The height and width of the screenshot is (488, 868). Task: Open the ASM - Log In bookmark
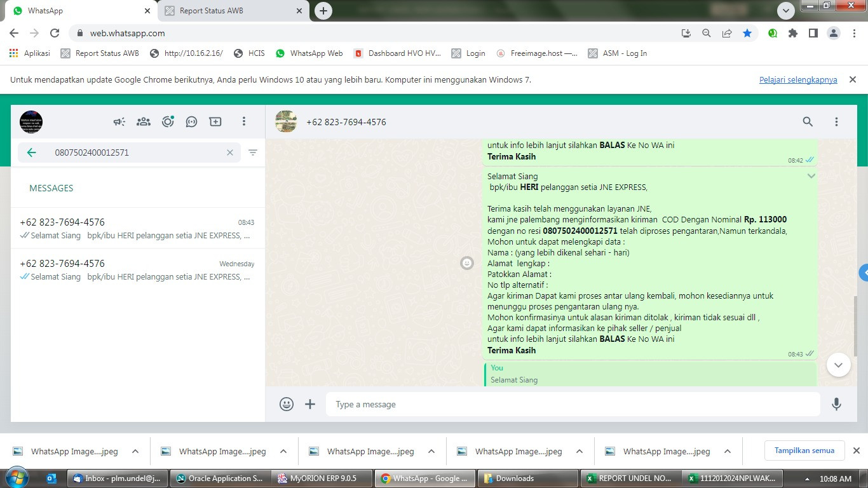[x=618, y=53]
